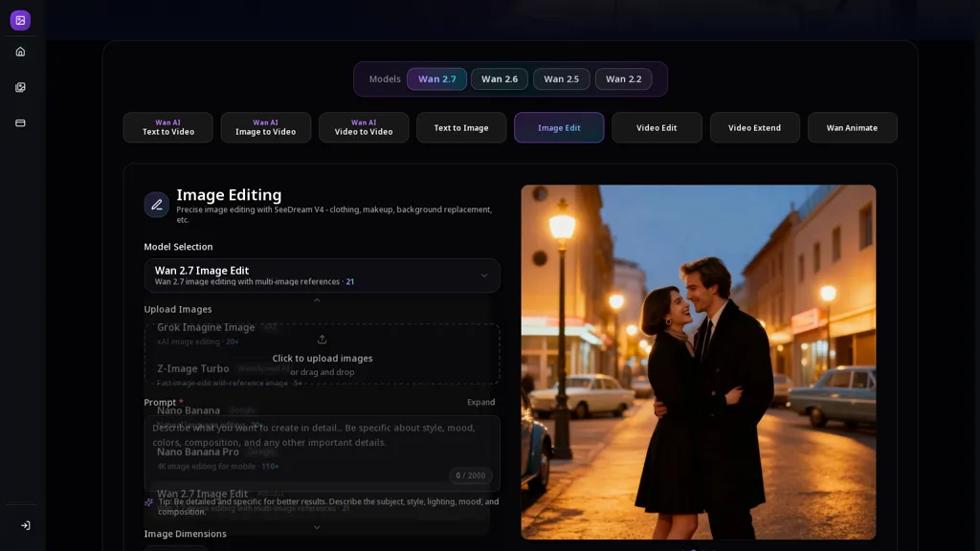Click the Model Selection label
Image resolution: width=980 pixels, height=551 pixels.
178,247
